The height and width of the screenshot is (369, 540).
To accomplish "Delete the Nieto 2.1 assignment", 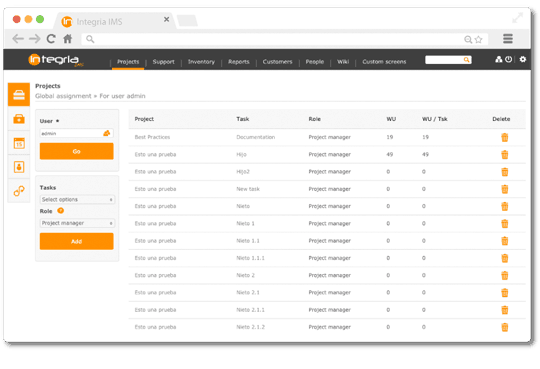I will (x=505, y=293).
